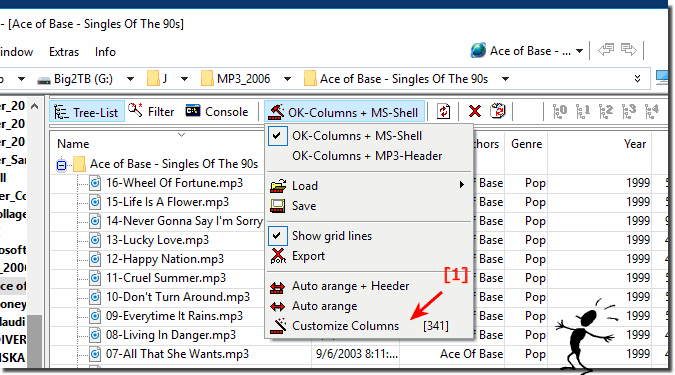
Task: Toggle Show grid lines option
Action: pyautogui.click(x=369, y=236)
